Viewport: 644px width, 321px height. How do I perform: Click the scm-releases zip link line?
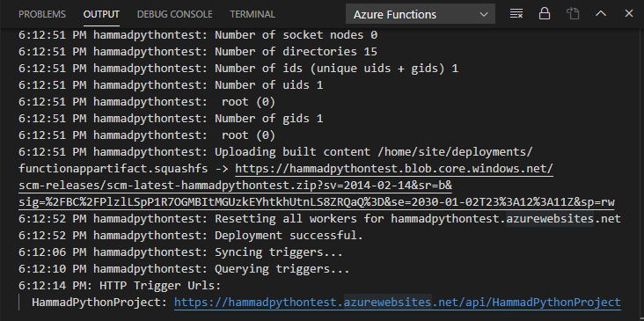[235, 186]
